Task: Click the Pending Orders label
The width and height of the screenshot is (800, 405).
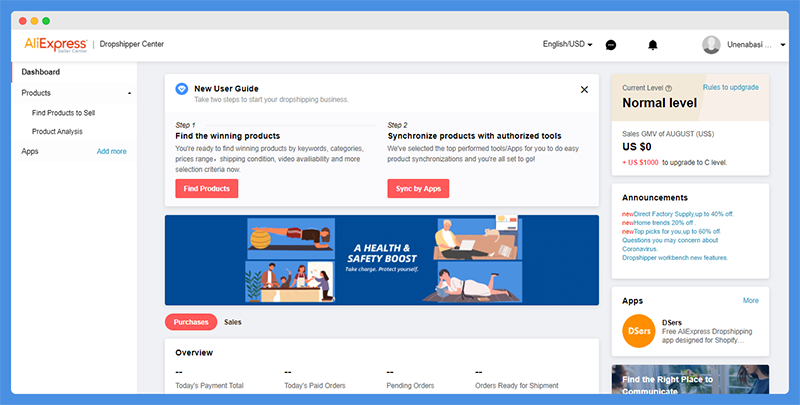Action: (x=410, y=386)
